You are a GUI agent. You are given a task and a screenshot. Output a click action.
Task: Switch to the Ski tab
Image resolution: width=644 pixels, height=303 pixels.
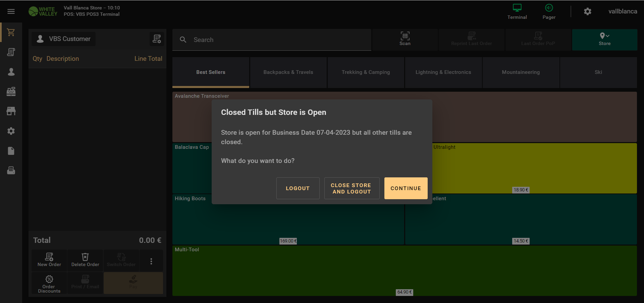click(598, 72)
